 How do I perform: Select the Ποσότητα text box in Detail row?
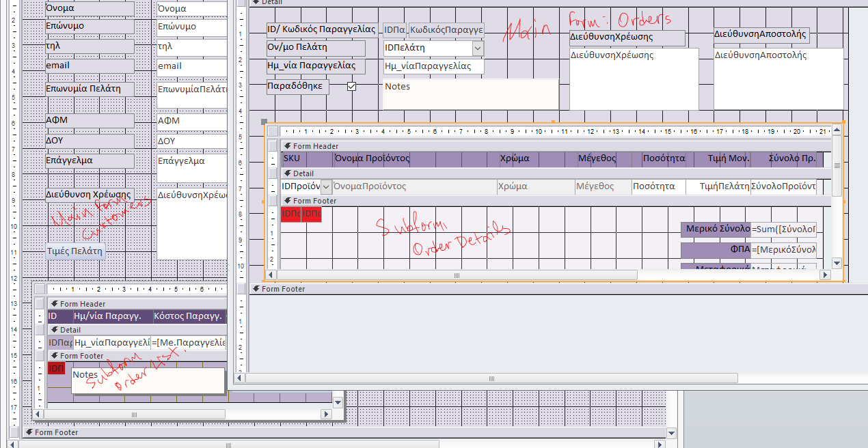[658, 186]
